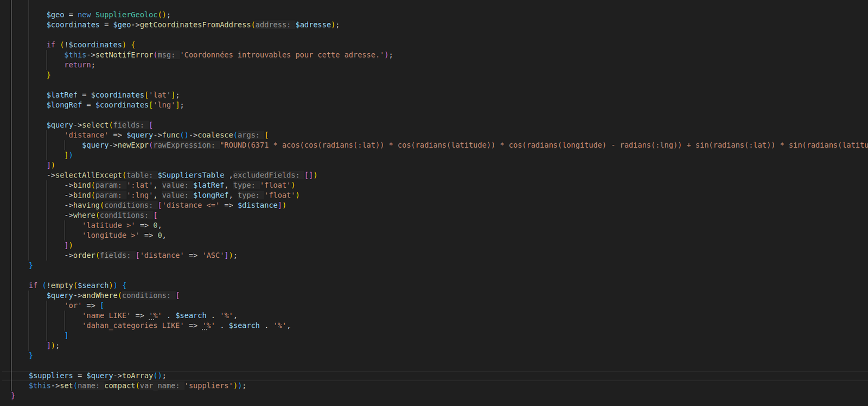Viewport: 868px width, 406px height.
Task: Click the selectAllExcept method call
Action: point(89,175)
